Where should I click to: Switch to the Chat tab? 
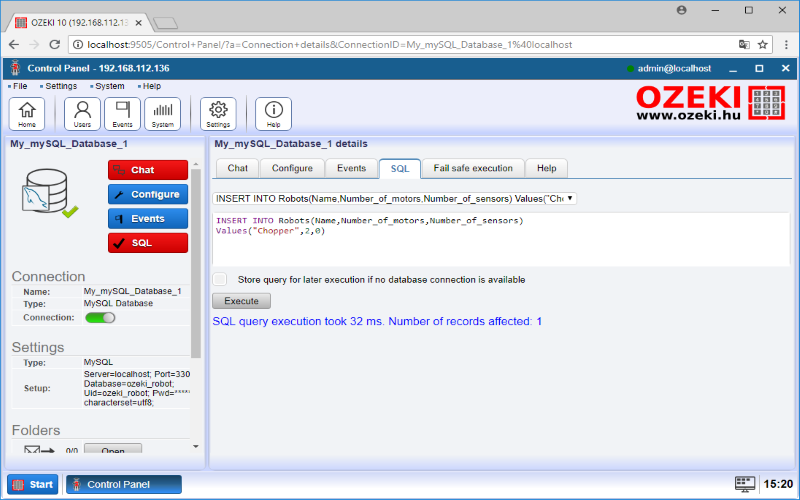(x=238, y=168)
